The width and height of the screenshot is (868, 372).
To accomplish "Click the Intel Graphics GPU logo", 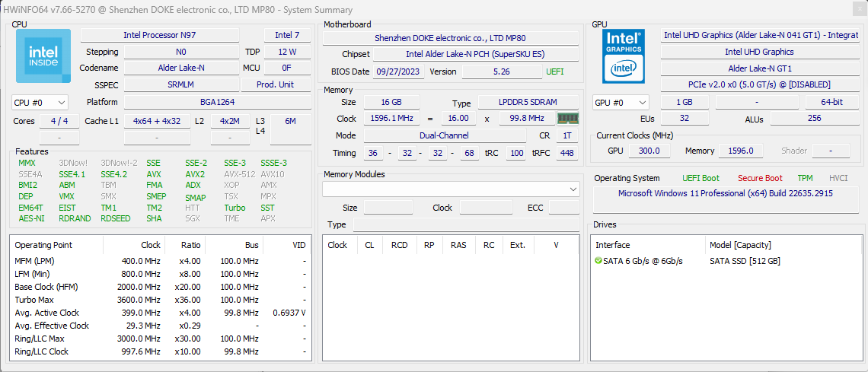I will 625,56.
